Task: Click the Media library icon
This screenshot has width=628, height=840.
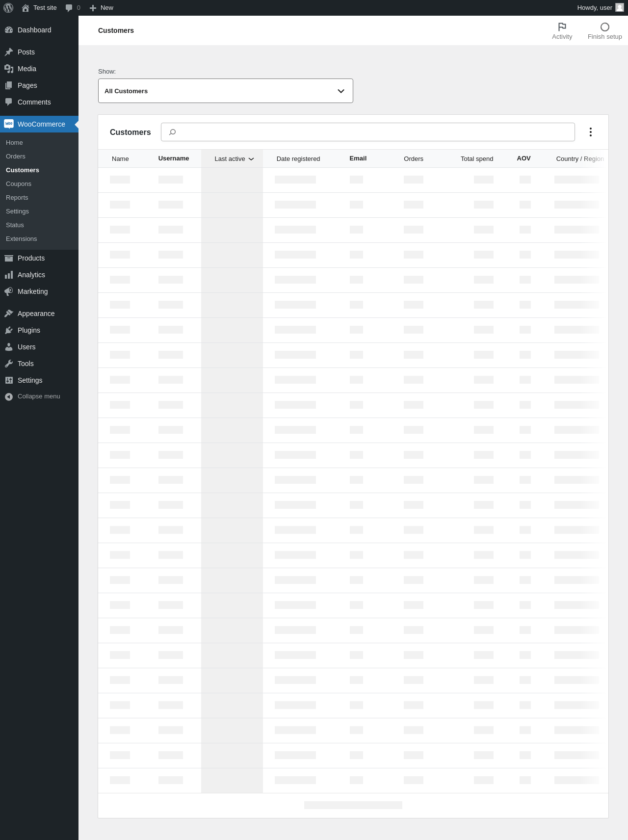Action: [x=9, y=69]
